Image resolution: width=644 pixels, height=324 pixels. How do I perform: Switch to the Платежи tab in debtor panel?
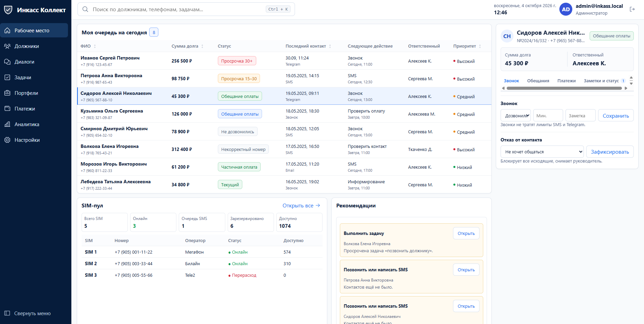tap(567, 81)
